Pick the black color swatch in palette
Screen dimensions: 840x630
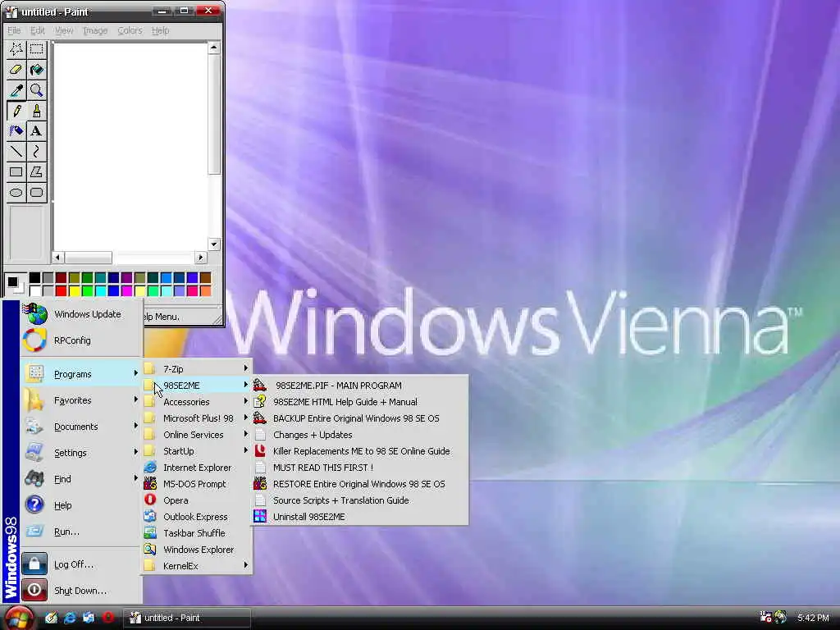[x=34, y=277]
